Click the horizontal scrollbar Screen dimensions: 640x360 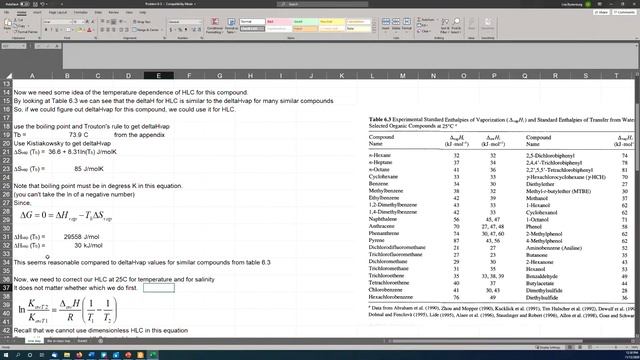[487, 341]
